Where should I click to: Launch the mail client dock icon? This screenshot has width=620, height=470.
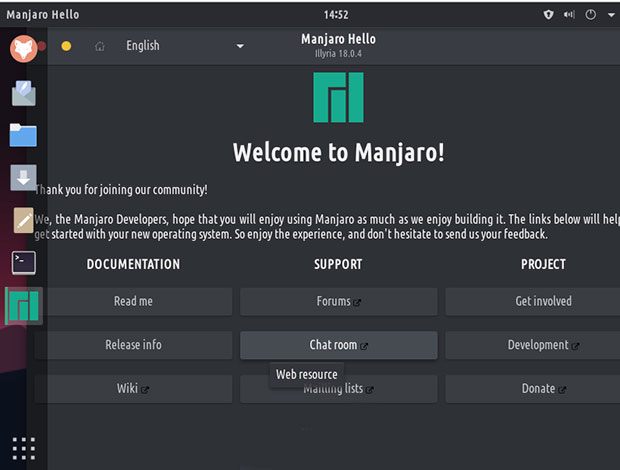tap(24, 93)
